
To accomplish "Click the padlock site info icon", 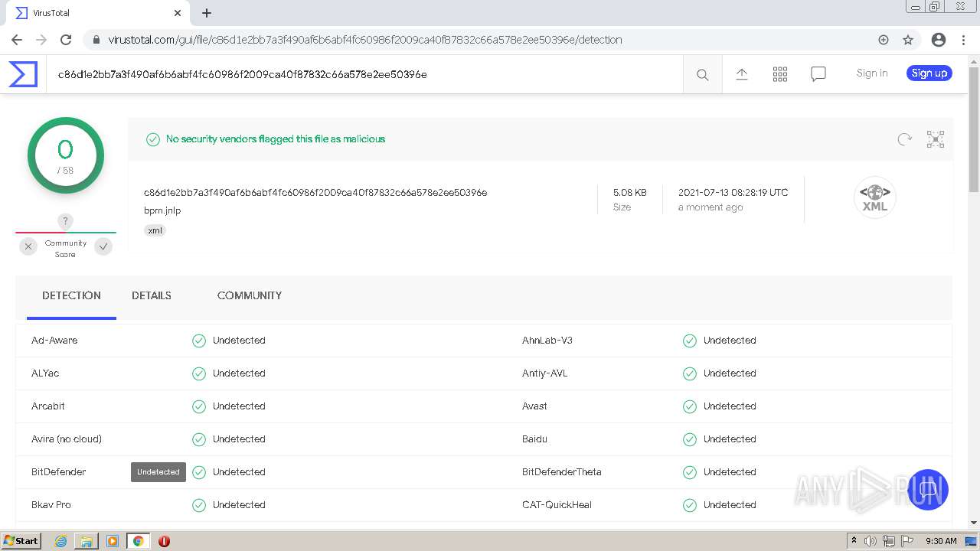I will coord(96,40).
